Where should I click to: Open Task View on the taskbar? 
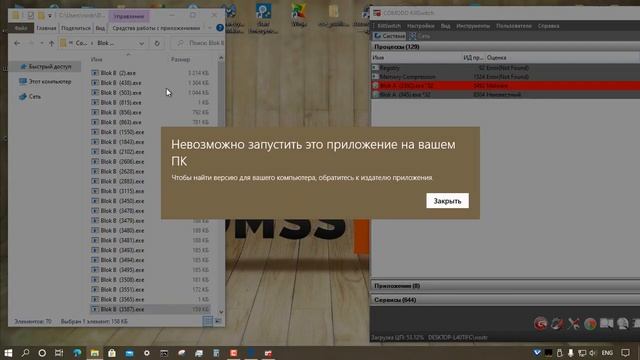[59, 353]
